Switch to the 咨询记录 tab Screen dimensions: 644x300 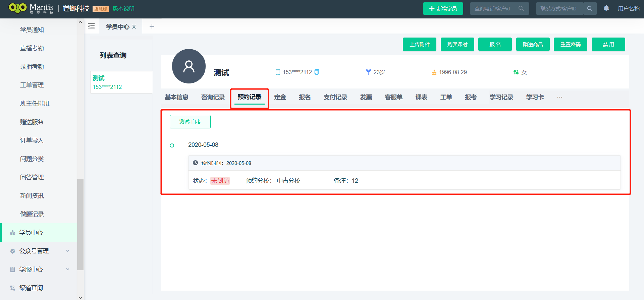(x=213, y=97)
